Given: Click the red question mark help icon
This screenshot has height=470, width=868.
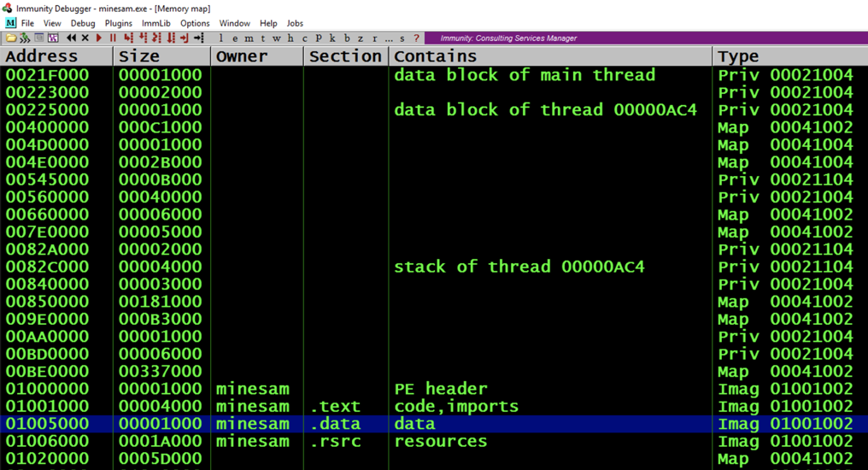Looking at the screenshot, I should [x=416, y=38].
